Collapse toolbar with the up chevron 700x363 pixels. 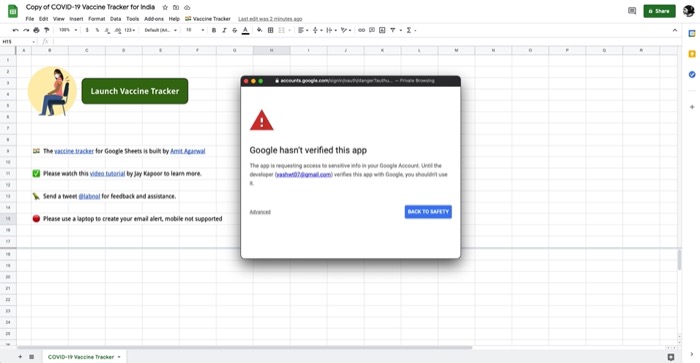675,30
